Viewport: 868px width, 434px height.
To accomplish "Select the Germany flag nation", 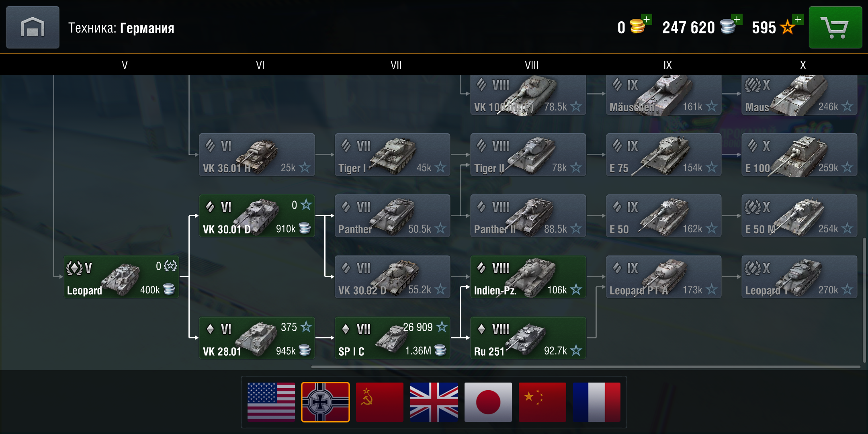I will click(325, 402).
